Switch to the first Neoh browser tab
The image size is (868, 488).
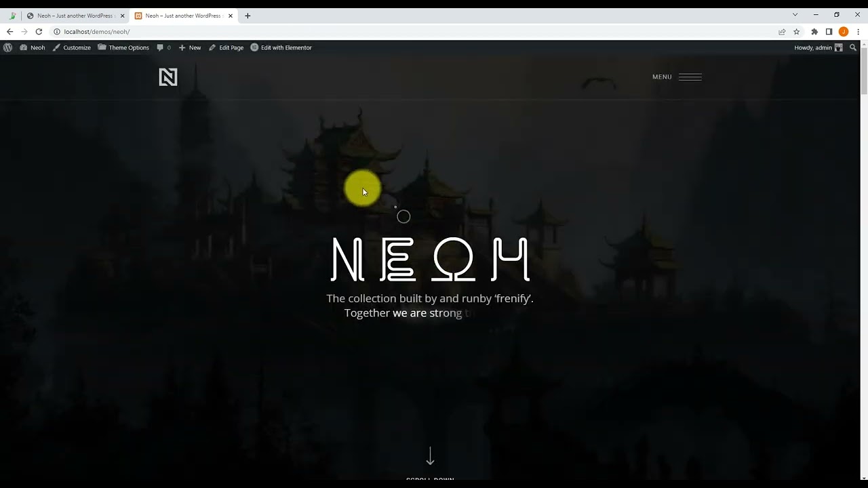tap(75, 16)
